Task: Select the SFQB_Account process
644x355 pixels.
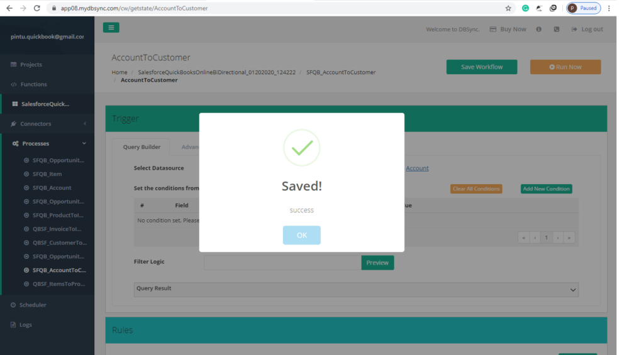Action: 52,188
